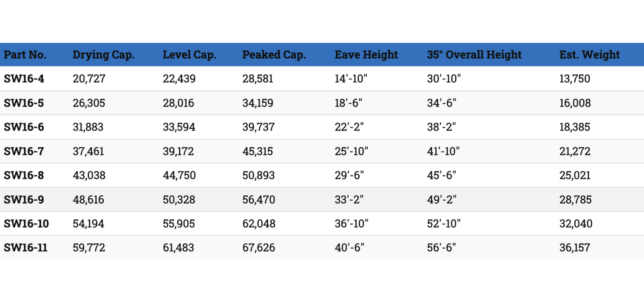
Task: Select the Eave Height column header
Action: tap(366, 55)
